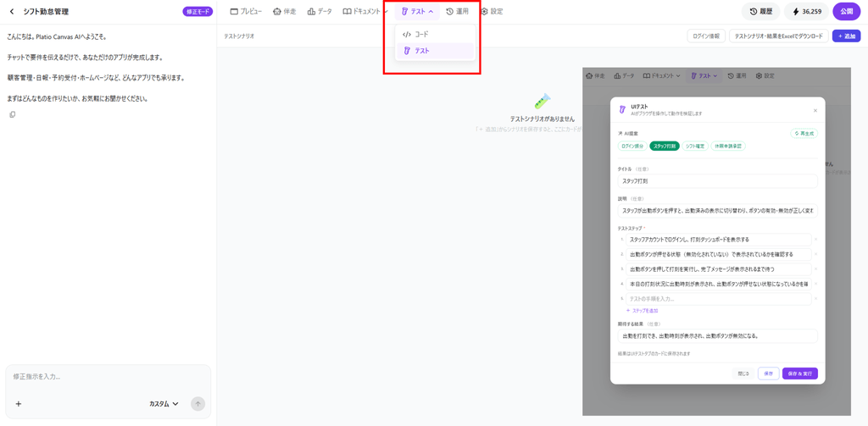The height and width of the screenshot is (426, 868).
Task: Remove test step 4 with its X icon
Action: [x=816, y=285]
